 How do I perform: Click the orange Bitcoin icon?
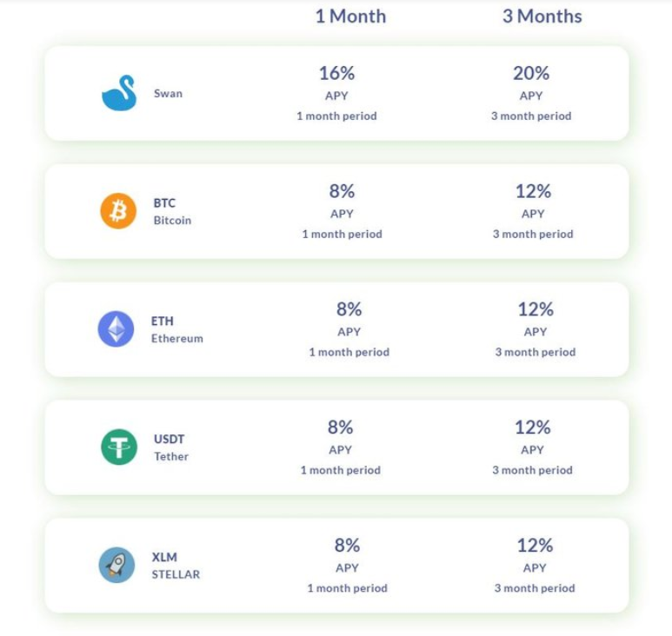tap(118, 211)
